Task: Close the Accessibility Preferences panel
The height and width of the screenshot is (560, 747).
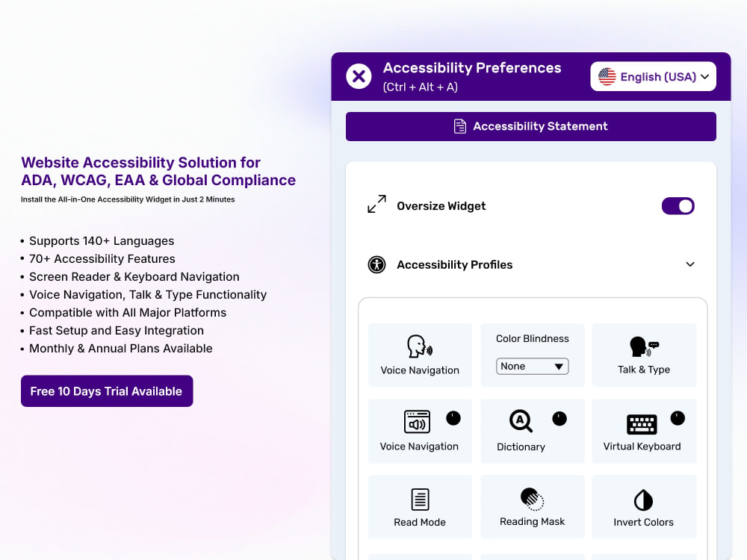Action: coord(359,76)
